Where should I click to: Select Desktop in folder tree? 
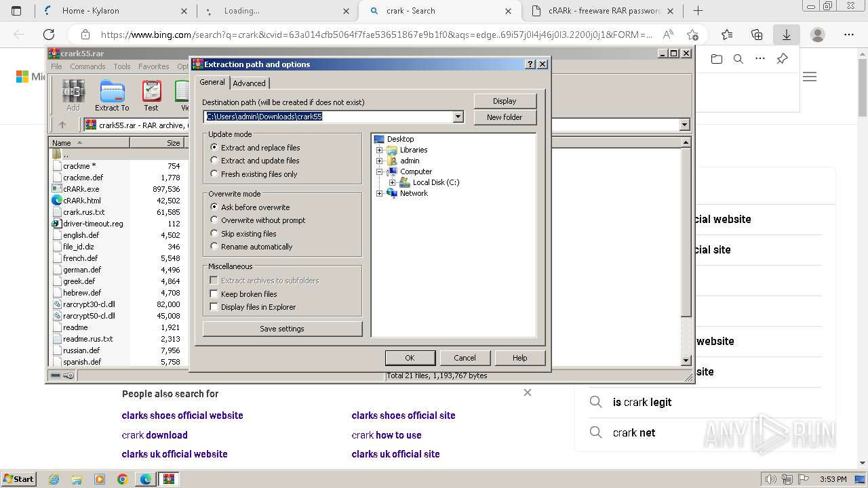tap(400, 139)
